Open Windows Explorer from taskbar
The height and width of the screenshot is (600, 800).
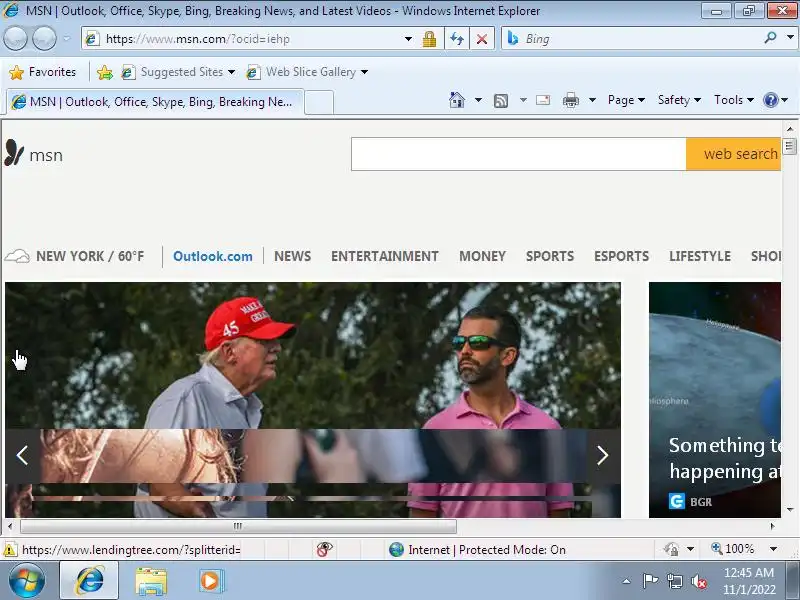click(151, 581)
